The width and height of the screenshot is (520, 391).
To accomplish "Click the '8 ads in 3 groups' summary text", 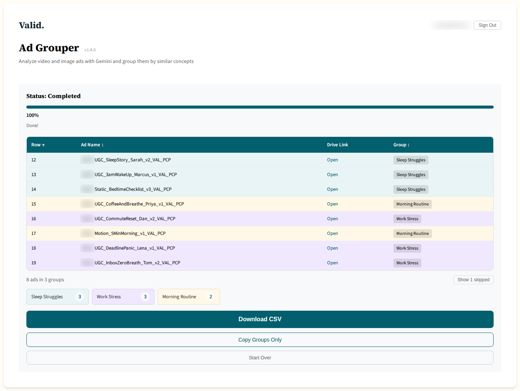I will (x=45, y=280).
